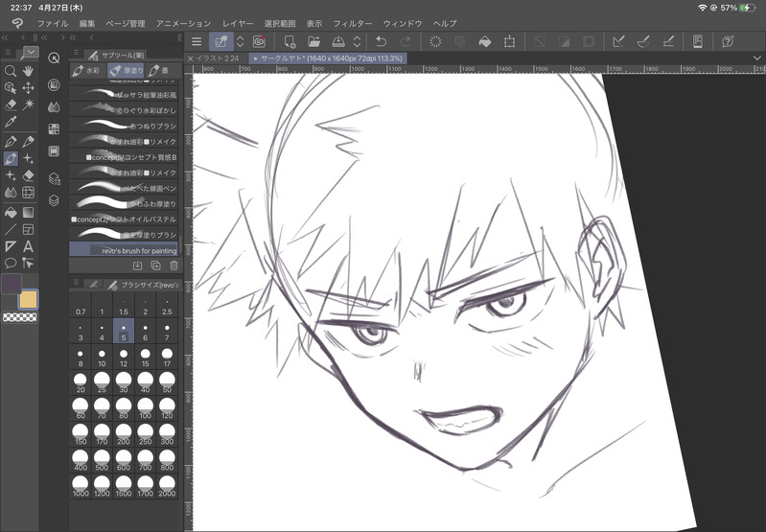The height and width of the screenshot is (532, 766).
Task: Select the Figure line tool
Action: point(11,230)
